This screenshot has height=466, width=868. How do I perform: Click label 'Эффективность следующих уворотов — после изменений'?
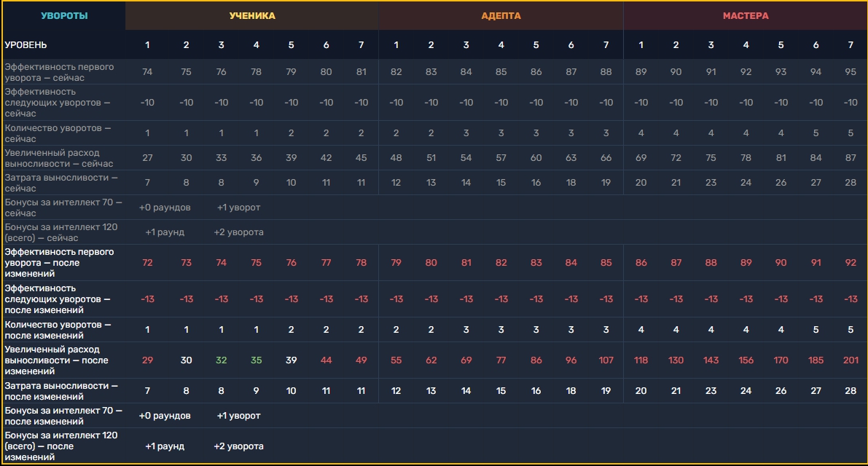click(58, 299)
